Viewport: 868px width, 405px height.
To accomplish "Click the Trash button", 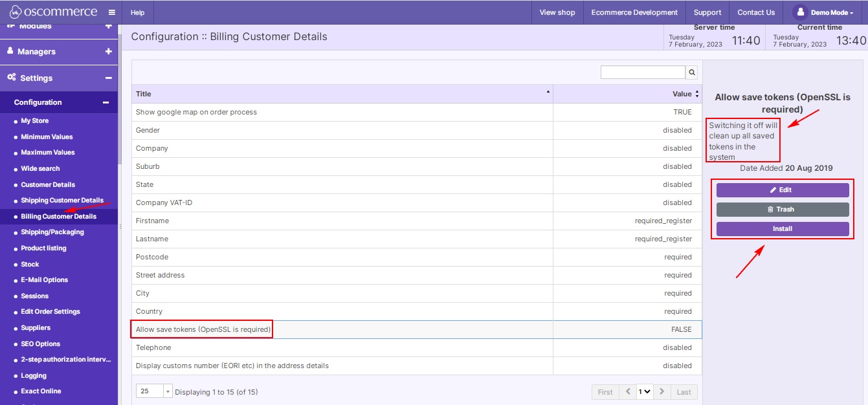I will click(x=783, y=210).
